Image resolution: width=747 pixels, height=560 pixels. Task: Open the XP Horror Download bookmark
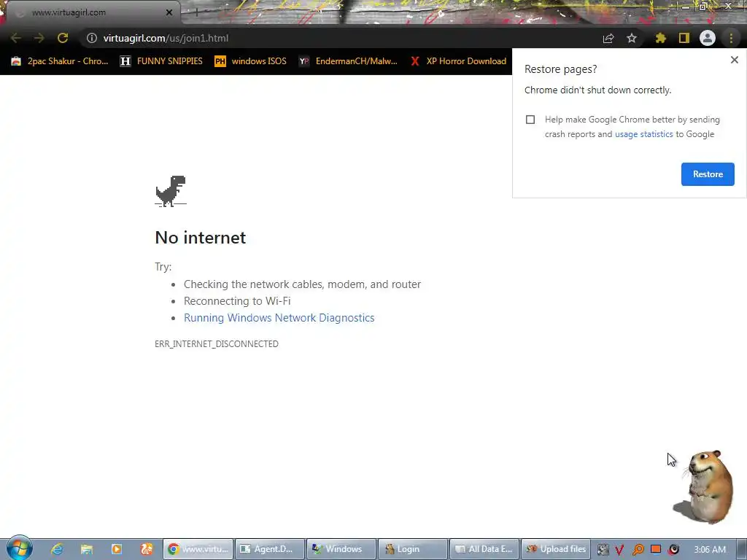[x=458, y=61]
